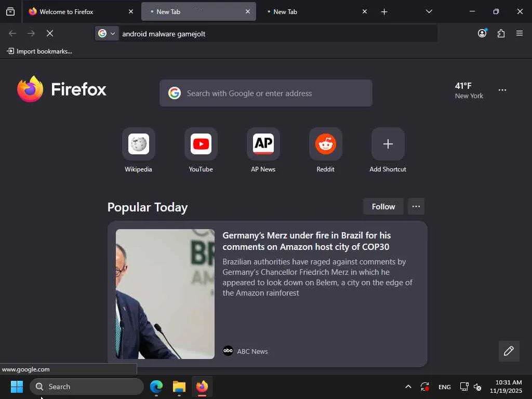Close the Welcome to Firefox tab
The image size is (532, 399).
click(x=131, y=12)
